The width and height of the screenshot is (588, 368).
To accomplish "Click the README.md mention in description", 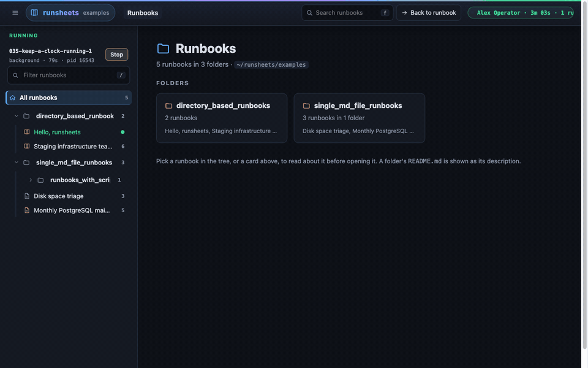I will point(424,161).
